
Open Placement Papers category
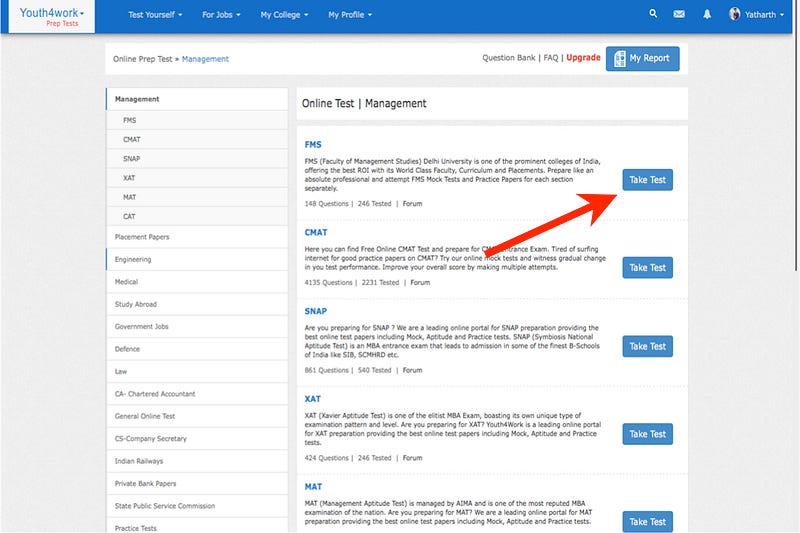(197, 237)
